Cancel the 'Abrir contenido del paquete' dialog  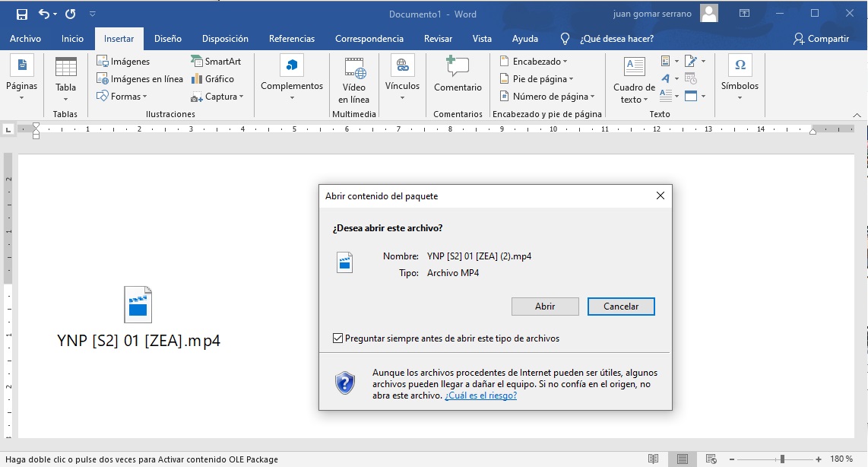[x=621, y=306]
